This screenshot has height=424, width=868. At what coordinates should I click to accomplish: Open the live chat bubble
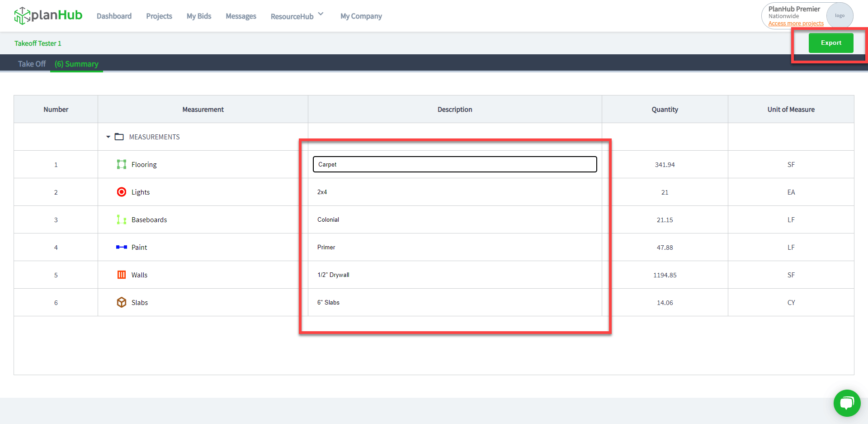pos(847,403)
